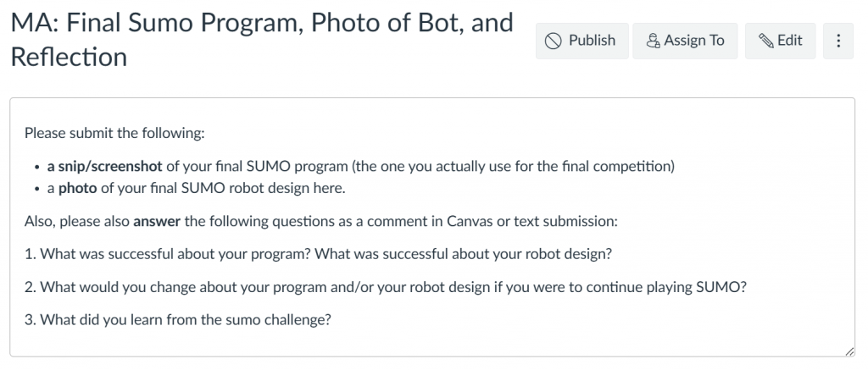868x370 pixels.
Task: Open the three-dot more options menu
Action: pyautogui.click(x=838, y=41)
